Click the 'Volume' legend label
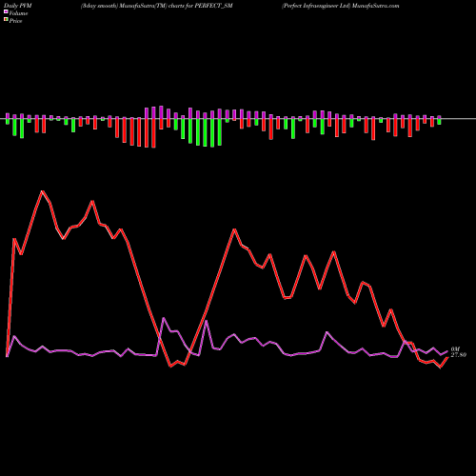The height and width of the screenshot is (476, 476). pyautogui.click(x=18, y=13)
